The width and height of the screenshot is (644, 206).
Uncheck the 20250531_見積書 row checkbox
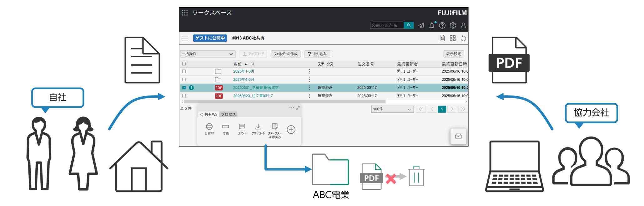coord(184,88)
